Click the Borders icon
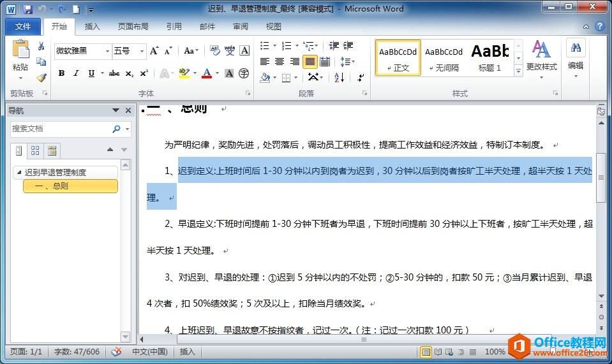This screenshot has width=612, height=364. pos(287,78)
